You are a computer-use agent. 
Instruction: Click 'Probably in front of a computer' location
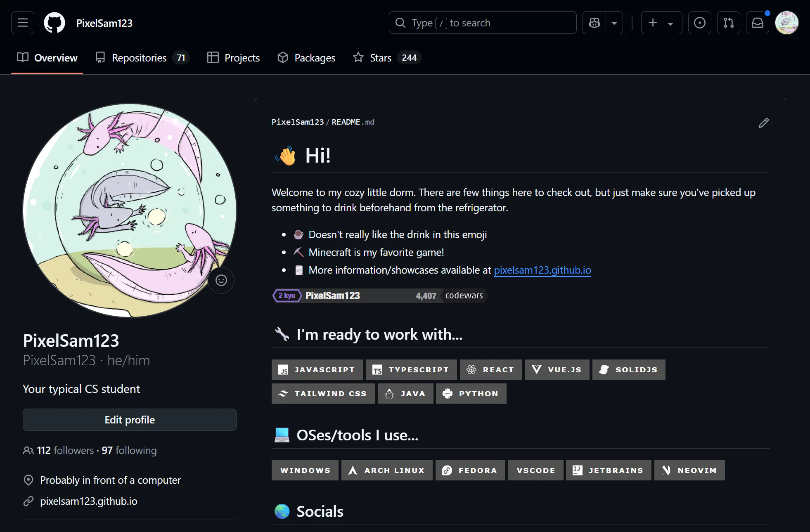click(x=110, y=480)
